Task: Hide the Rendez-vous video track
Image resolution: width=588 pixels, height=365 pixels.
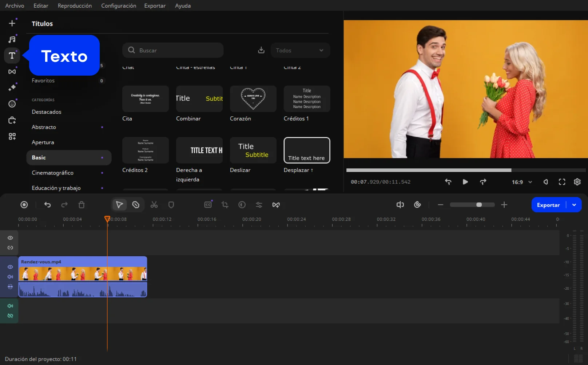Action: tap(10, 267)
